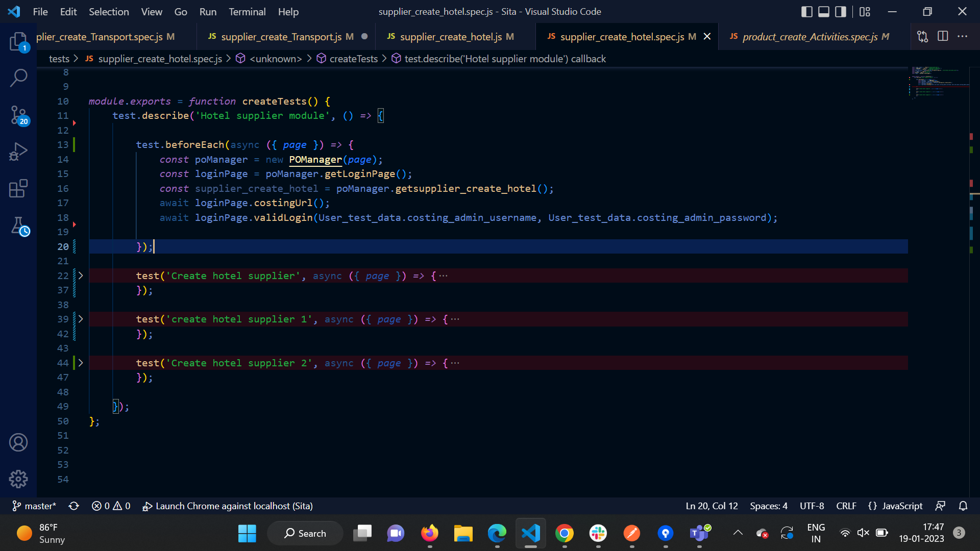Open Run and Debug view

coord(18,152)
